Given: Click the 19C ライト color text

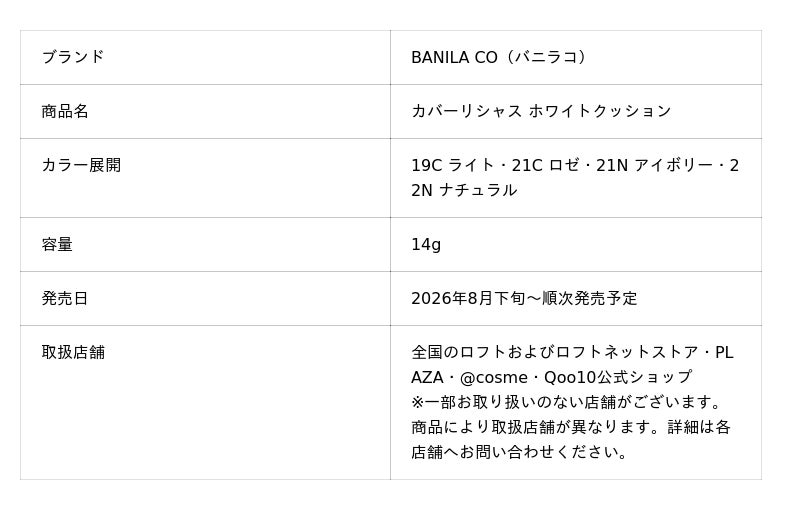Looking at the screenshot, I should coord(453,165).
